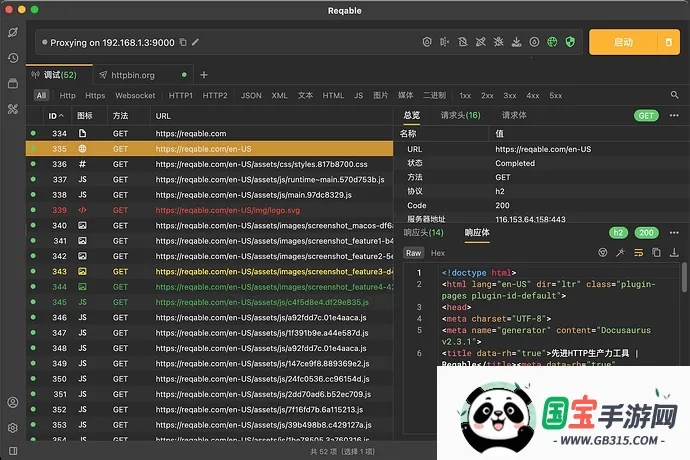The height and width of the screenshot is (460, 690).
Task: Select request 353 39b498b8.c429127a.js
Action: [x=209, y=425]
